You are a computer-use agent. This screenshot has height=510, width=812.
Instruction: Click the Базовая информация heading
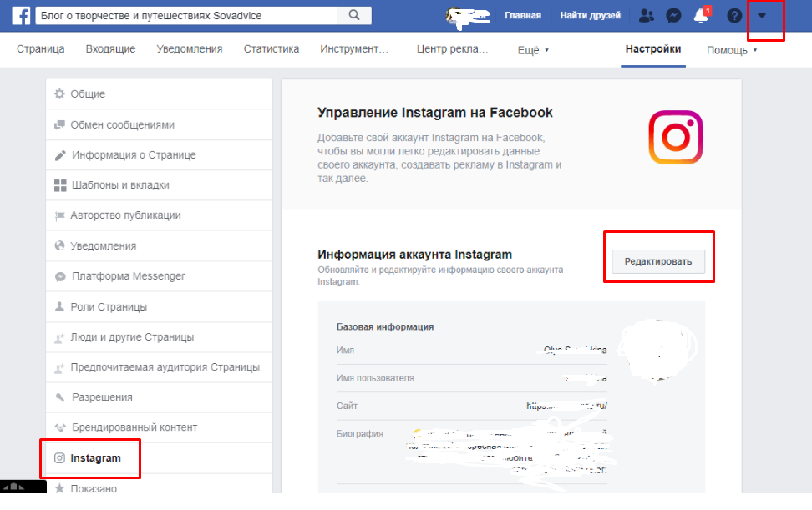point(385,327)
